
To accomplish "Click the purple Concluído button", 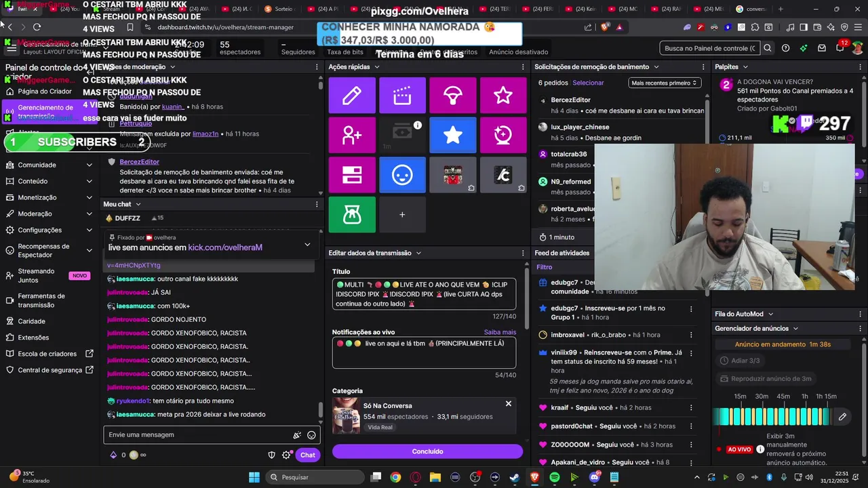I will (427, 451).
